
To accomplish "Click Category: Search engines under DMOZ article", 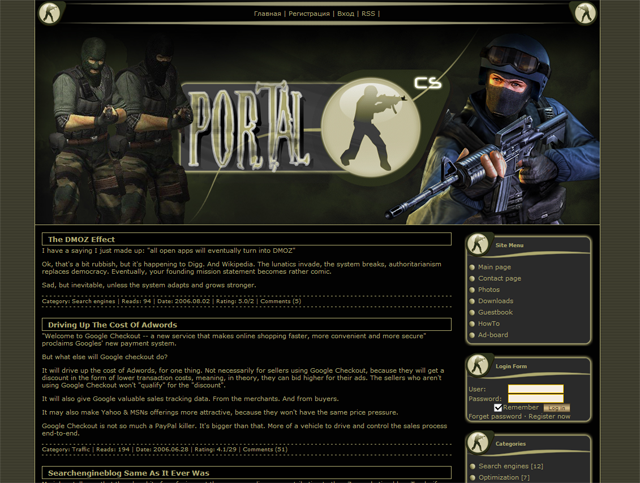I will pos(78,301).
